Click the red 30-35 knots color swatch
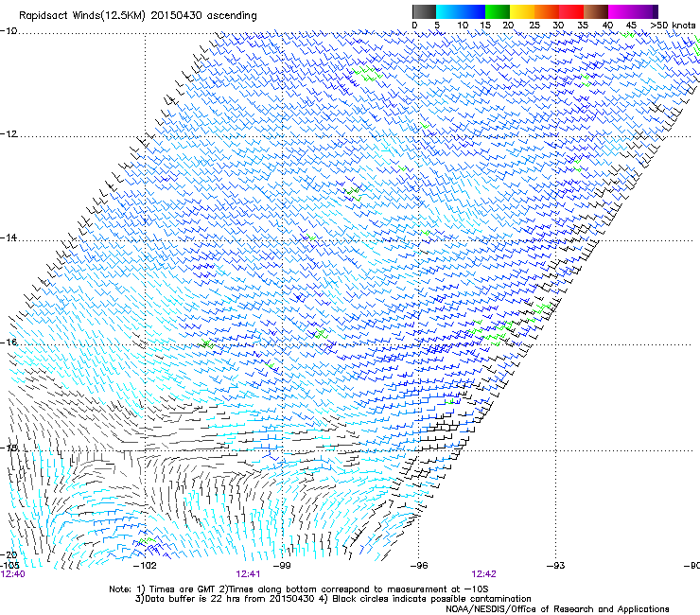Screen dimensions: 700x615 [x=571, y=11]
